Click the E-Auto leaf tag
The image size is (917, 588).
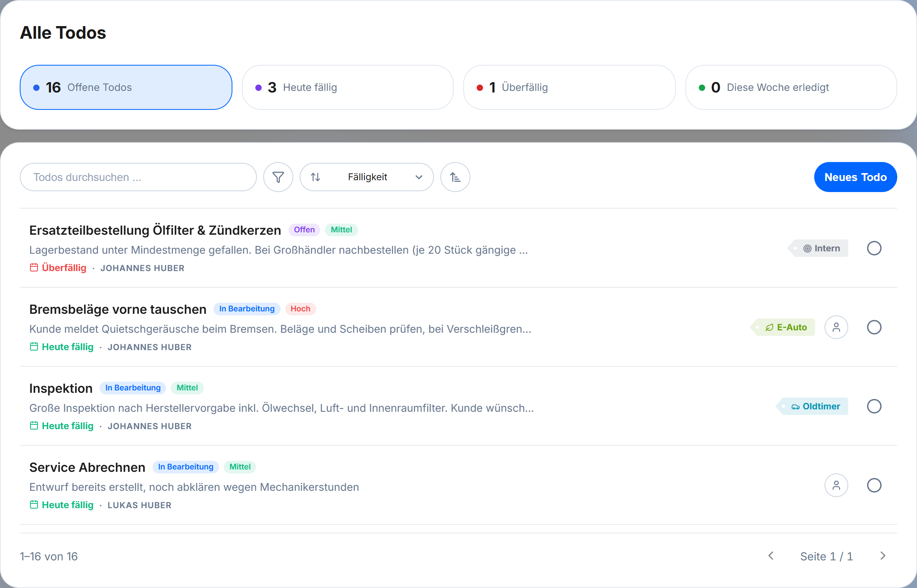pos(783,327)
